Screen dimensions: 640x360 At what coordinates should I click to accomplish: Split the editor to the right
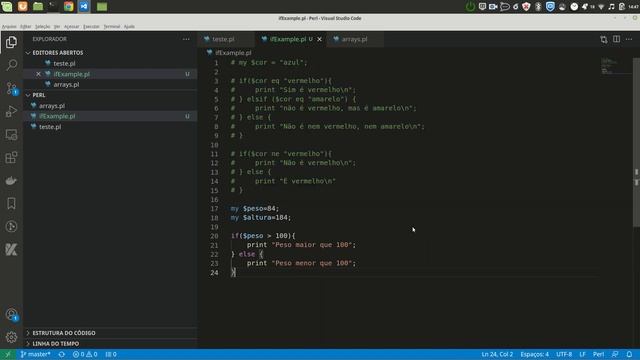coord(616,39)
